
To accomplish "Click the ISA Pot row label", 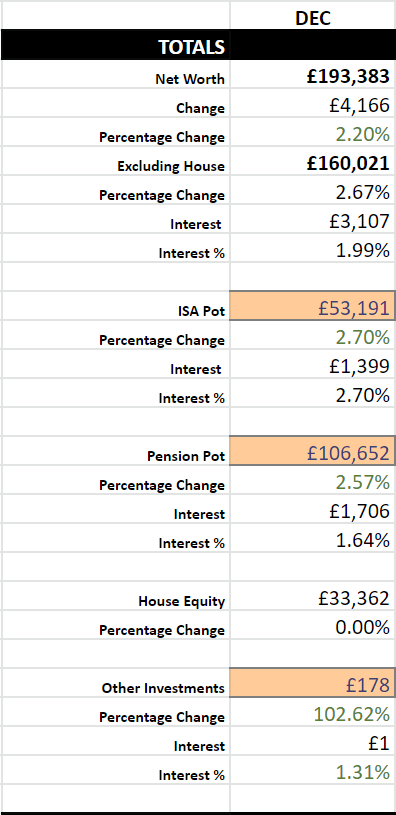I will click(201, 311).
